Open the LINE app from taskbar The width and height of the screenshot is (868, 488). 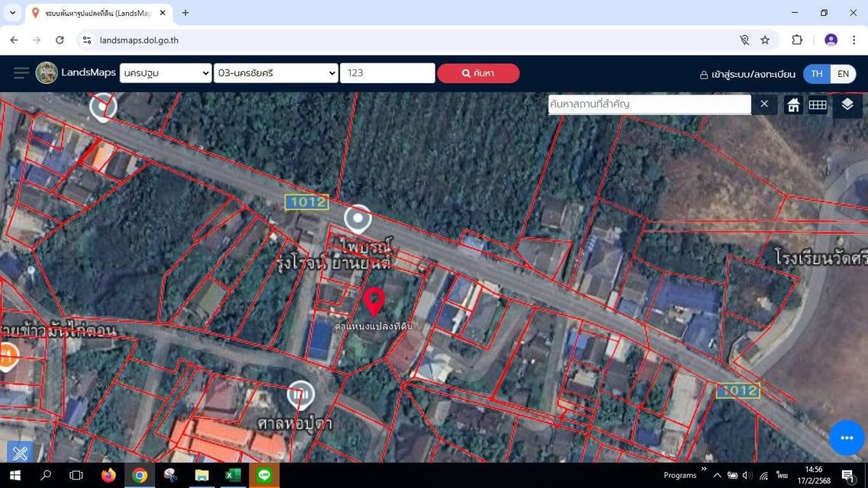(264, 475)
